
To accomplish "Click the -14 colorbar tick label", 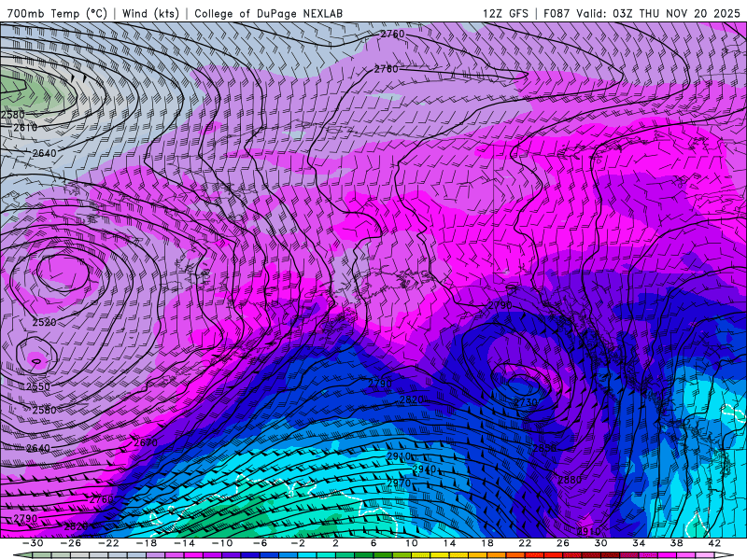I will pyautogui.click(x=184, y=543).
